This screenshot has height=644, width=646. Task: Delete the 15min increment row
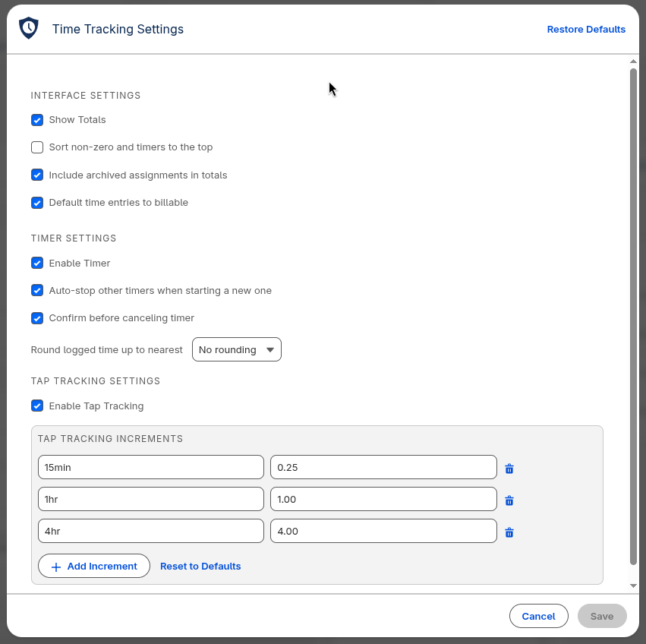(509, 469)
